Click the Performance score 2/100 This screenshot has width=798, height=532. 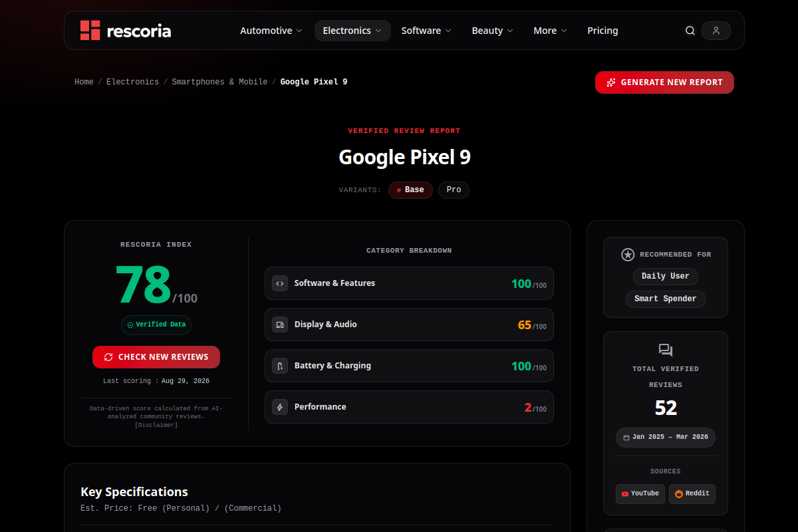(535, 408)
